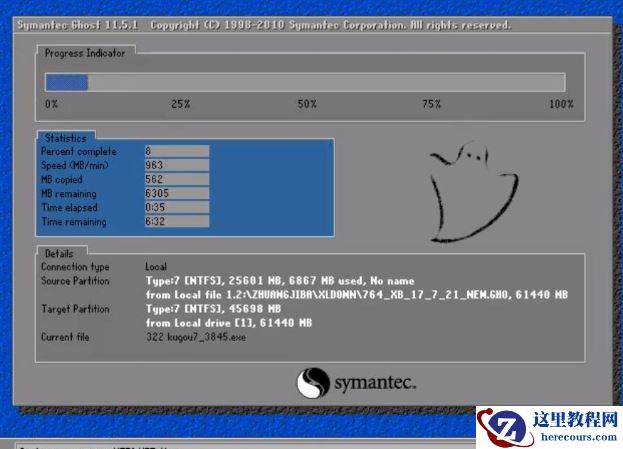
Task: Click the Time elapsed label
Action: pyautogui.click(x=69, y=207)
